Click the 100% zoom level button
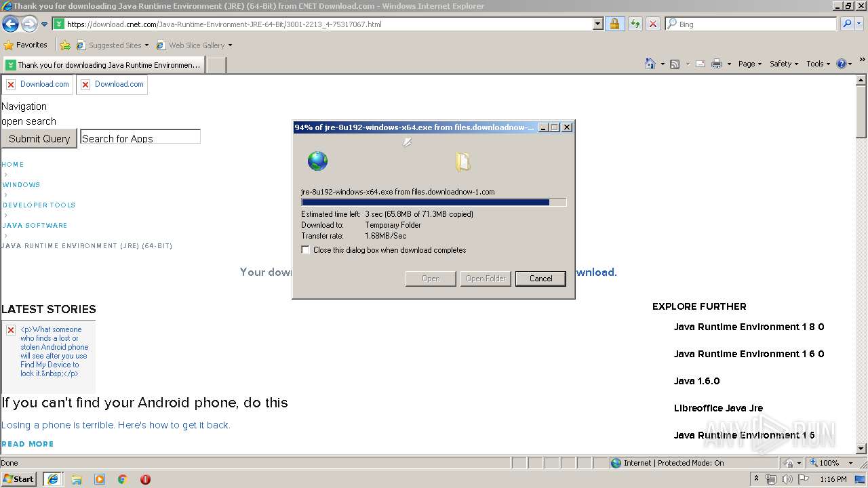 coord(824,463)
